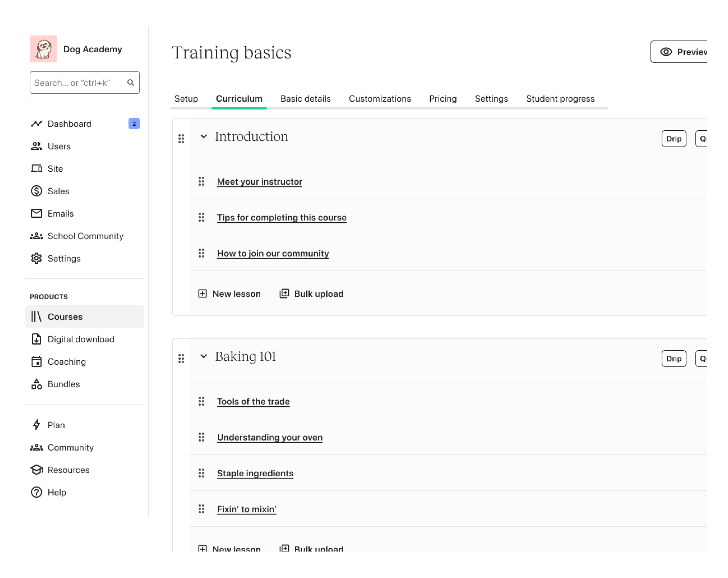Viewport: 728px width, 578px height.
Task: Click New lesson under Introduction
Action: (230, 294)
